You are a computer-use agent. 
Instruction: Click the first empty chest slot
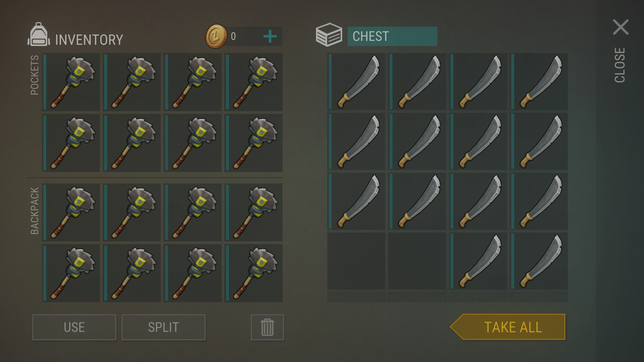[x=356, y=261]
